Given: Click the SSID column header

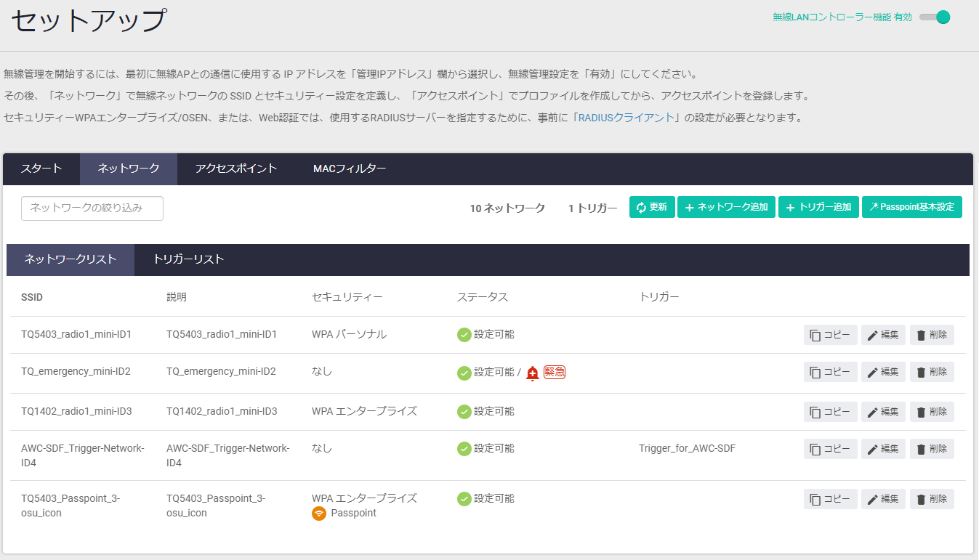Looking at the screenshot, I should (32, 298).
